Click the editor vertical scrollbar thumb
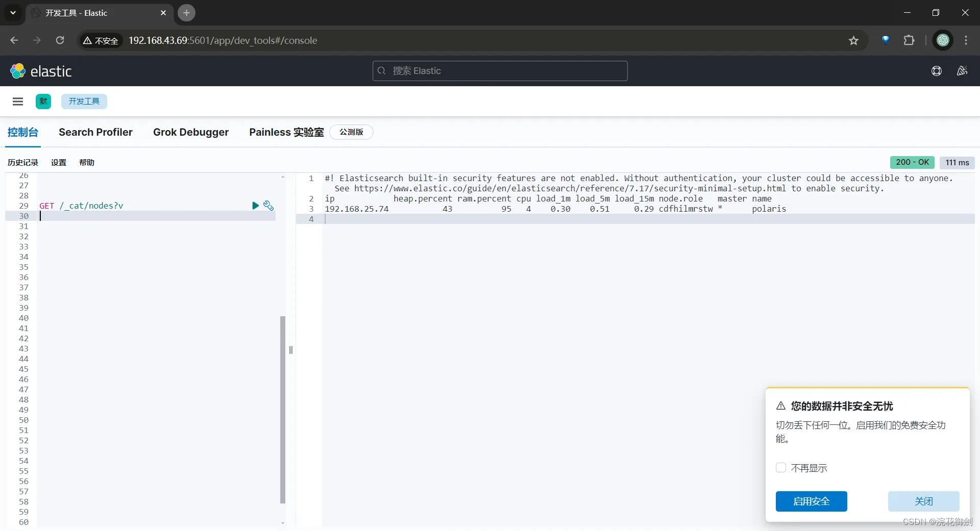The width and height of the screenshot is (980, 531). (283, 410)
